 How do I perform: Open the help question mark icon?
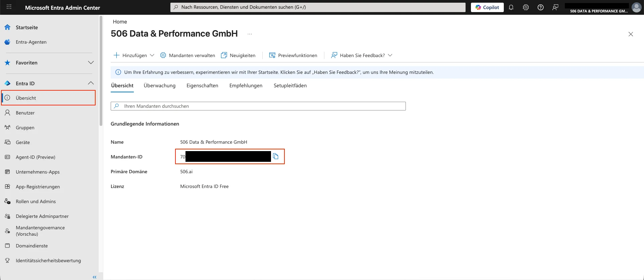540,7
